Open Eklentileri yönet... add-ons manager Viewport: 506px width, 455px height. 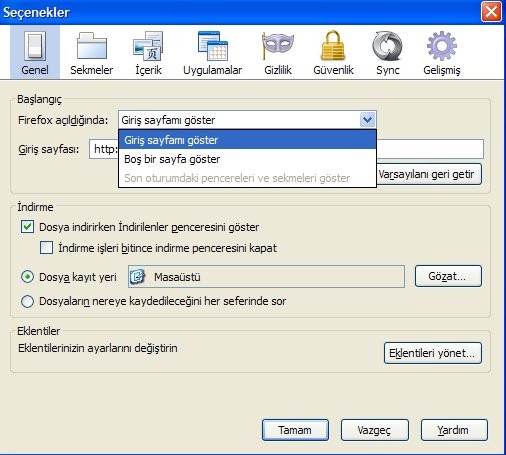(433, 353)
